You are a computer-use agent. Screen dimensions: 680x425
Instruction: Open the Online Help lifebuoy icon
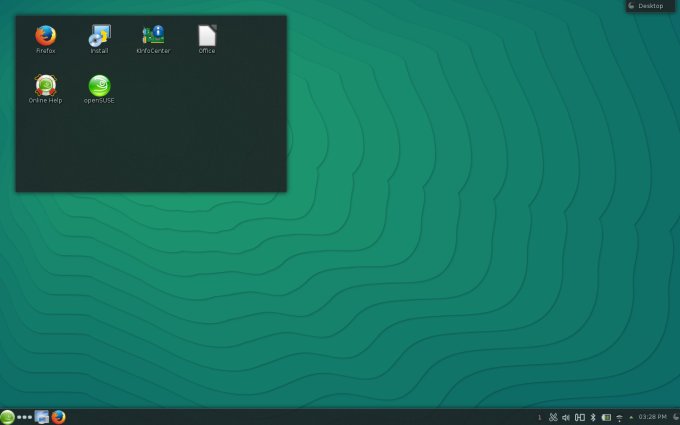pos(46,85)
